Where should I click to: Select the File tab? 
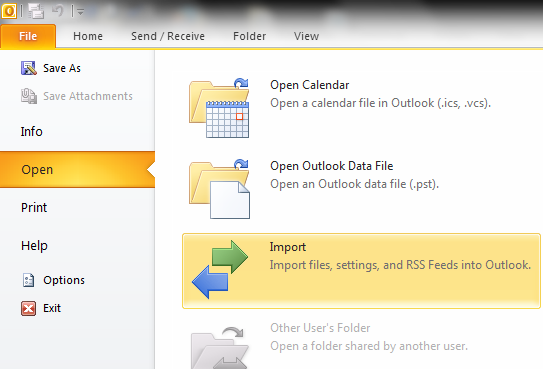(28, 36)
